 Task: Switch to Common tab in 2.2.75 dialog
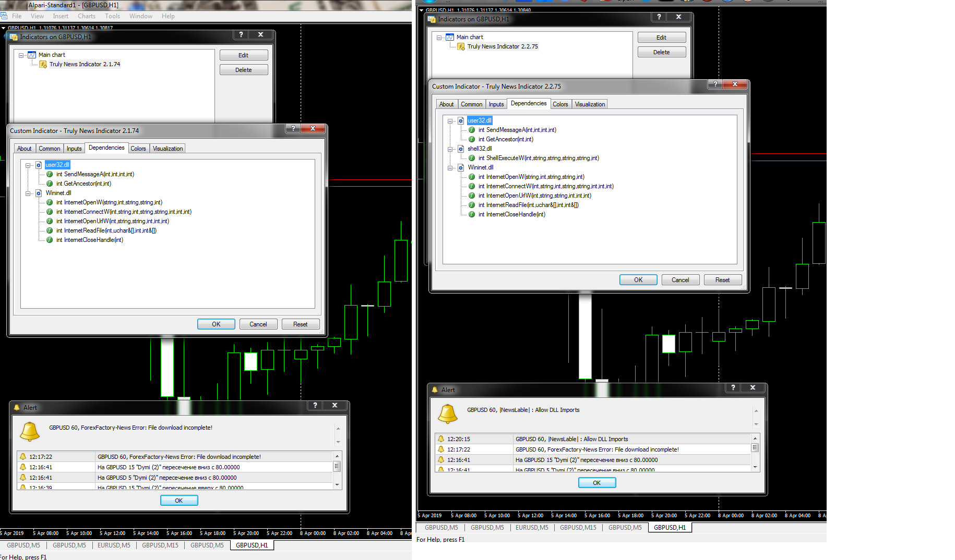point(472,104)
